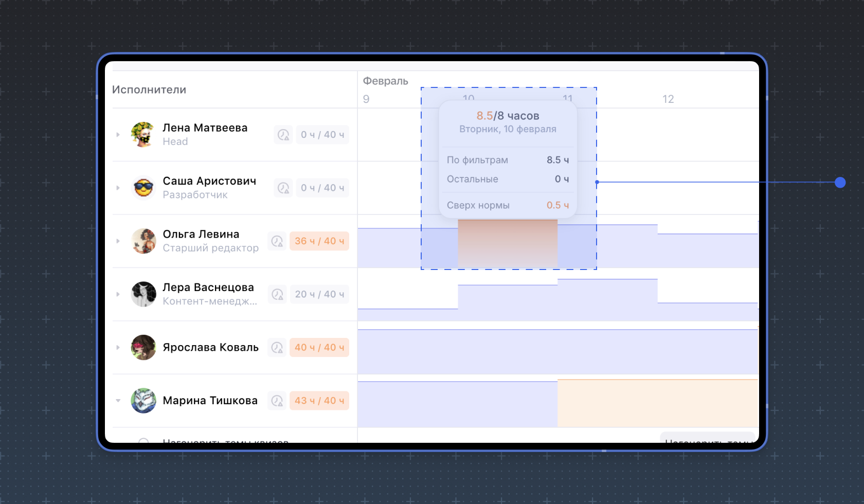This screenshot has width=864, height=504.
Task: Click Марина Тишкова's owl avatar
Action: 143,401
